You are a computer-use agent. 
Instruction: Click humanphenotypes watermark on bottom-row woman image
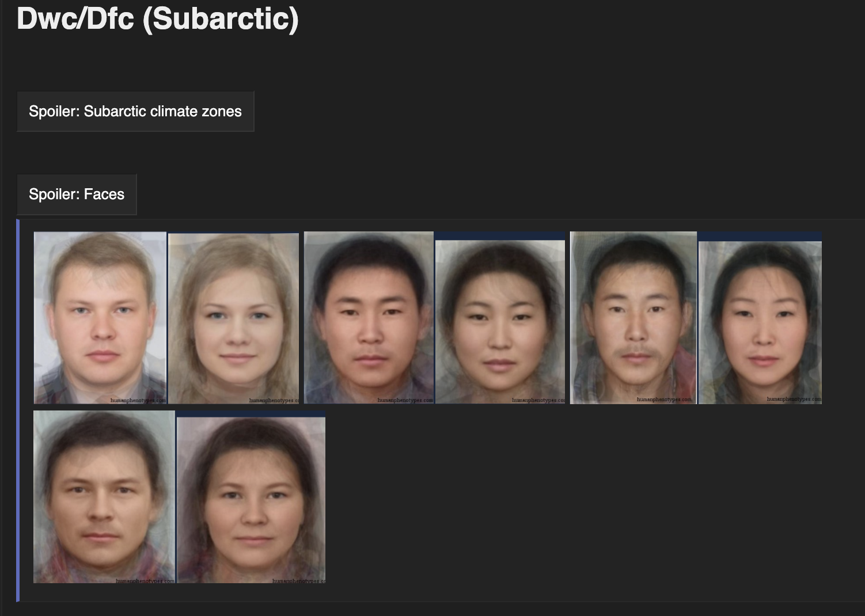pyautogui.click(x=299, y=580)
